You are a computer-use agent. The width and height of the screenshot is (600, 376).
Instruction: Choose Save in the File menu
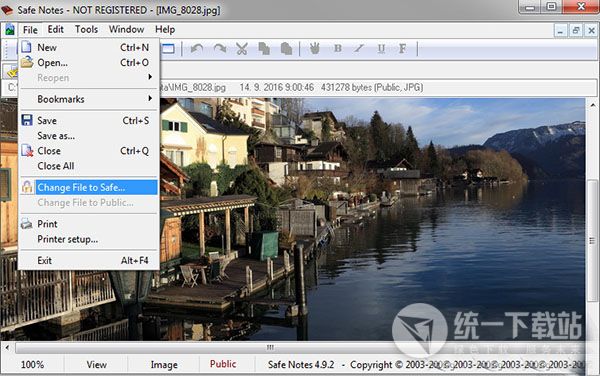click(x=89, y=120)
